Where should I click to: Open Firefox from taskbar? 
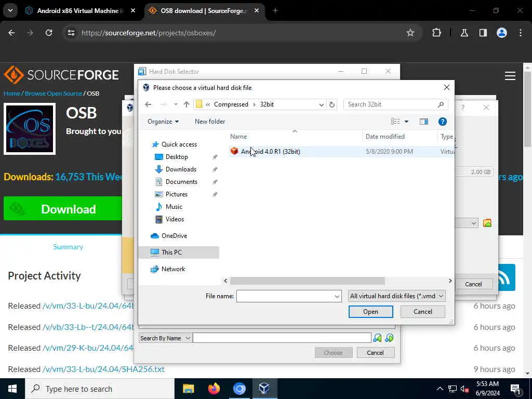[214, 389]
